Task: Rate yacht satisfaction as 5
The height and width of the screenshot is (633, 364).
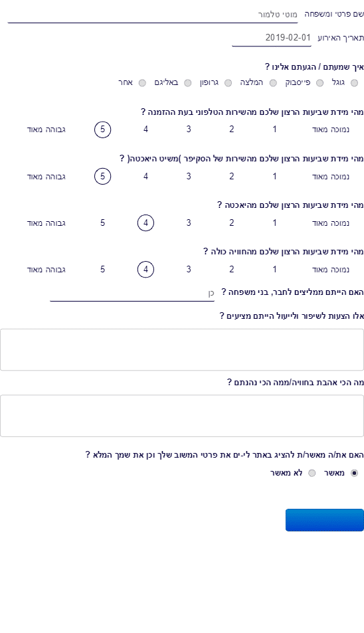Action: pos(102,223)
